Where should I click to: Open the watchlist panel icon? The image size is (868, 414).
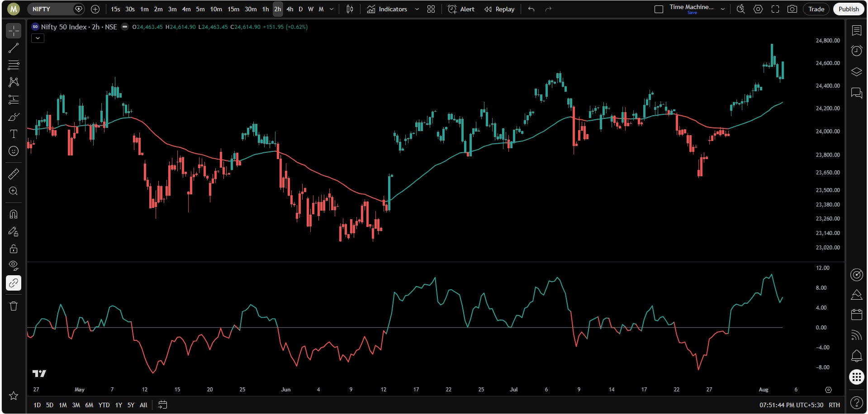[x=856, y=31]
